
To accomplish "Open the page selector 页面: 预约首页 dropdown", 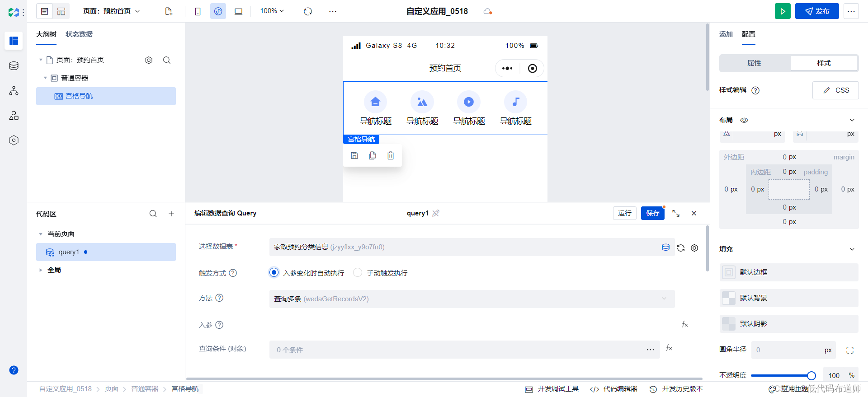I will [x=111, y=11].
